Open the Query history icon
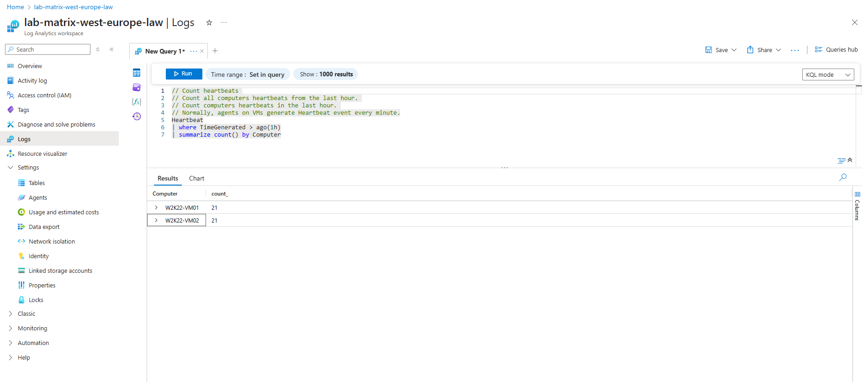The width and height of the screenshot is (868, 382). (x=137, y=116)
